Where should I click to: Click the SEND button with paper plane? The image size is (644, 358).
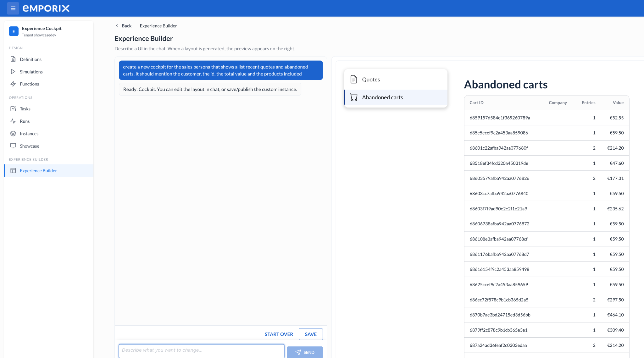(x=305, y=352)
